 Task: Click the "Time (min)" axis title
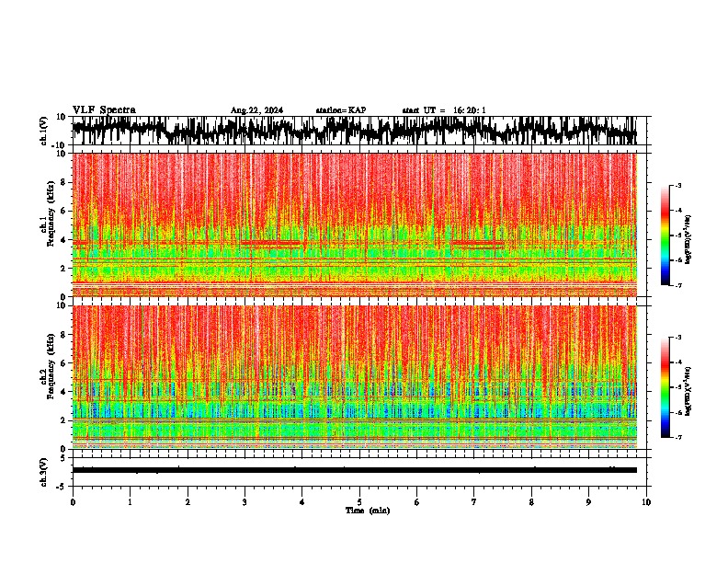point(368,511)
